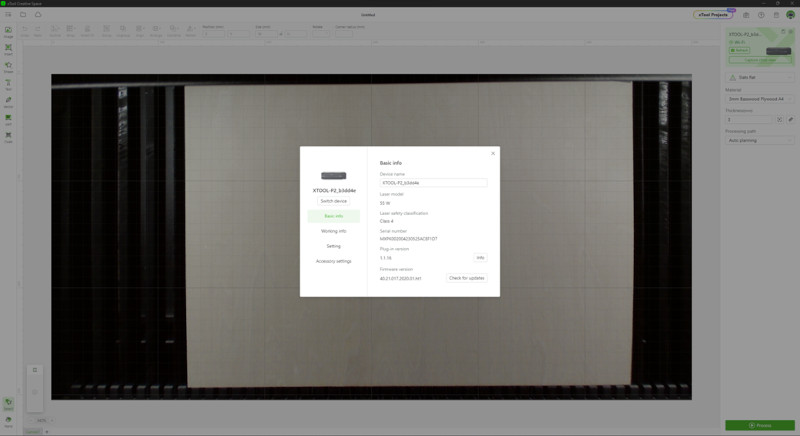Select the Vector pen tool in sidebar
800x436 pixels.
pyautogui.click(x=8, y=102)
